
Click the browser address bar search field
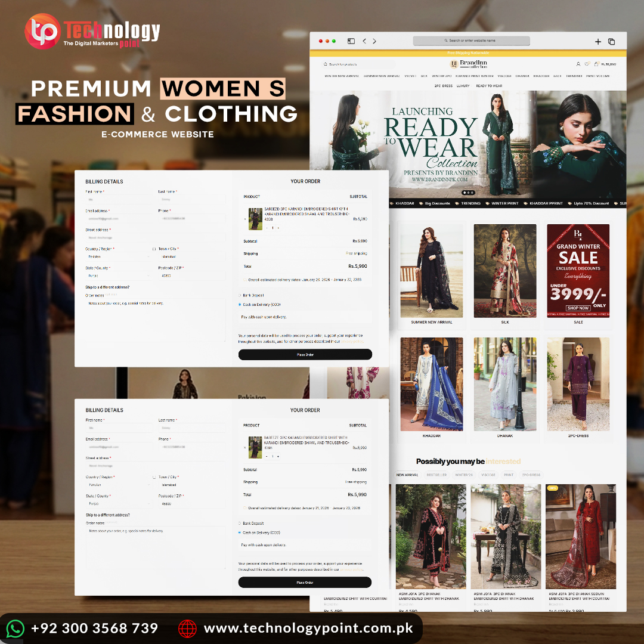coord(471,41)
